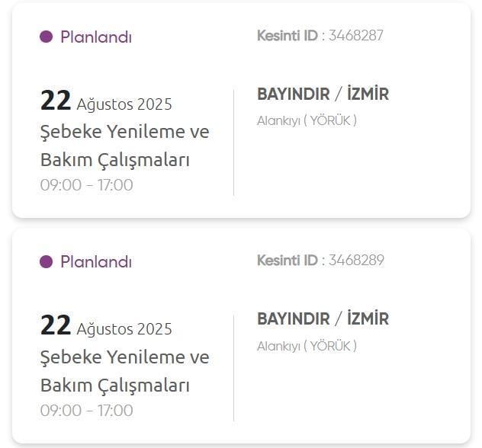
Task: Click Alankıyı ( YÖRÜK ) in the bottom card
Action: (307, 346)
